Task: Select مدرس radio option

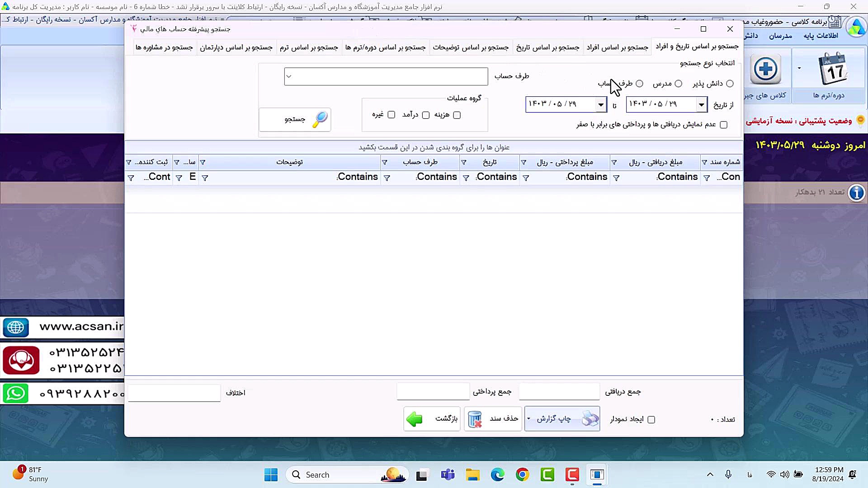Action: coord(678,84)
